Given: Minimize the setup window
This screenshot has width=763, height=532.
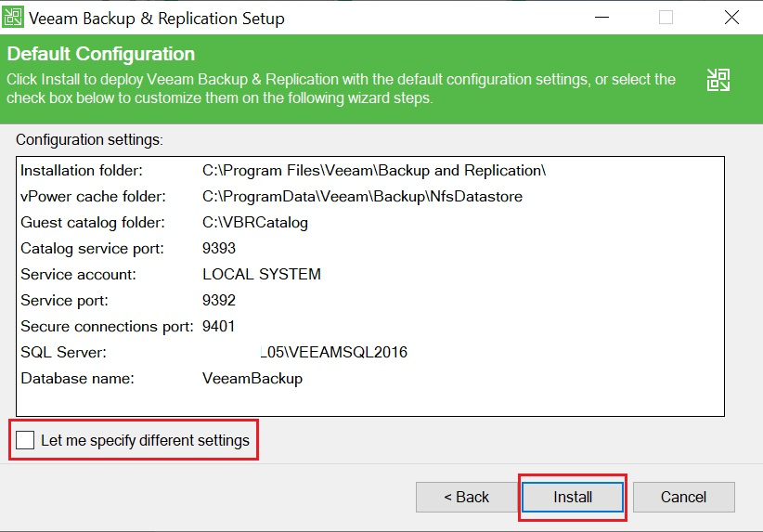Looking at the screenshot, I should [601, 18].
